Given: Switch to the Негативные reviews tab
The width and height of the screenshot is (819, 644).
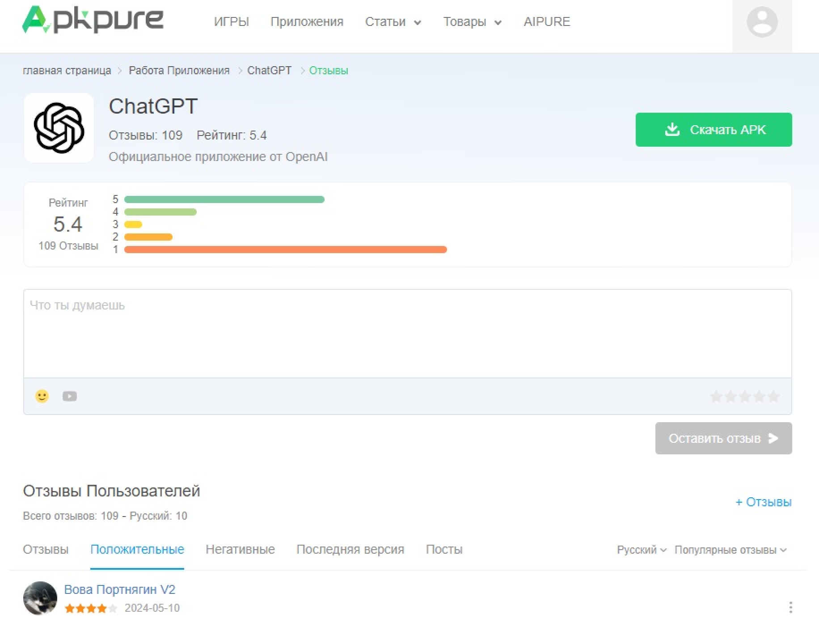Looking at the screenshot, I should pos(240,549).
